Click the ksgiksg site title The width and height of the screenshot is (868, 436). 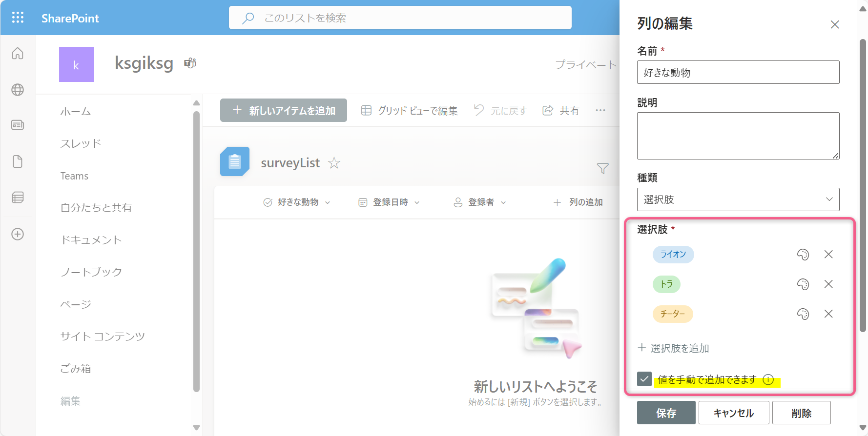144,63
